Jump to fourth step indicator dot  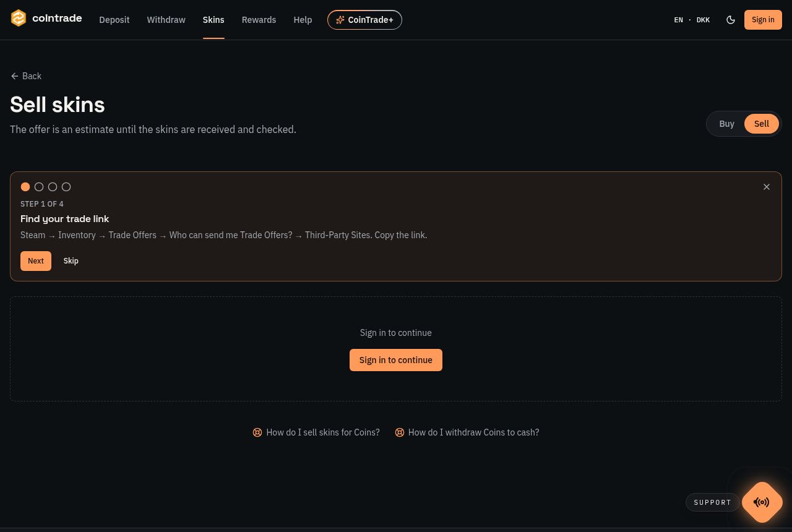pos(66,187)
